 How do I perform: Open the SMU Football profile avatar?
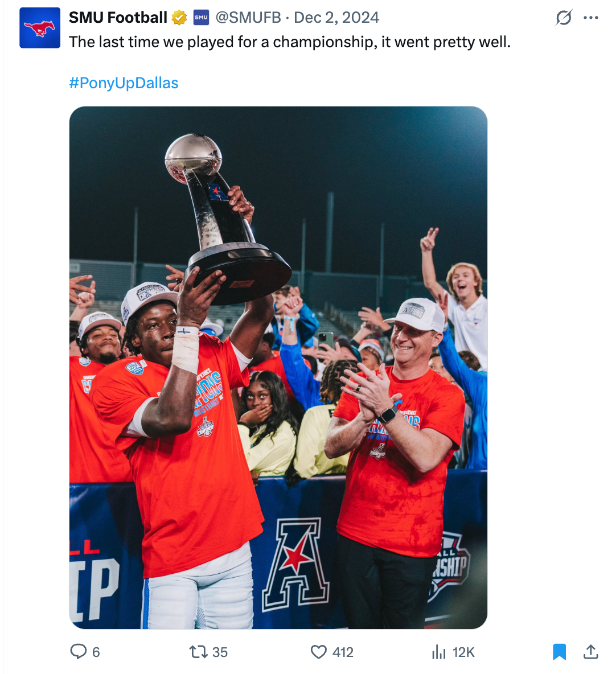(x=40, y=28)
